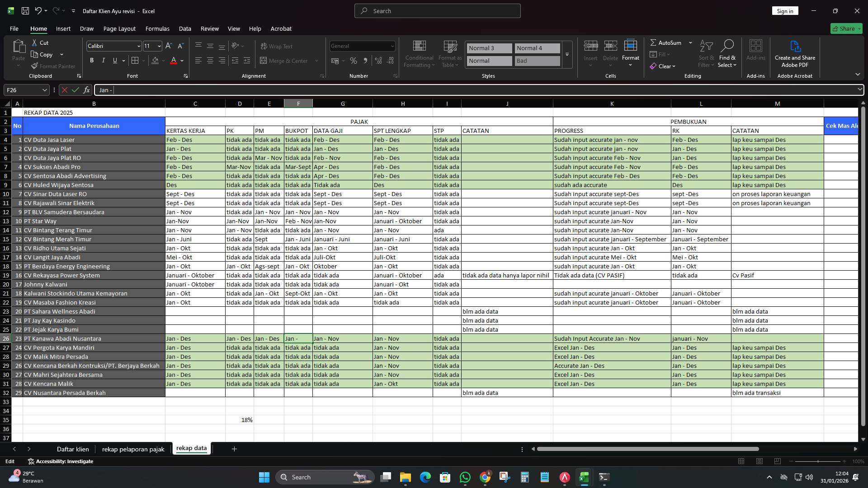Enable Wrap Text for selected cell

(x=277, y=46)
